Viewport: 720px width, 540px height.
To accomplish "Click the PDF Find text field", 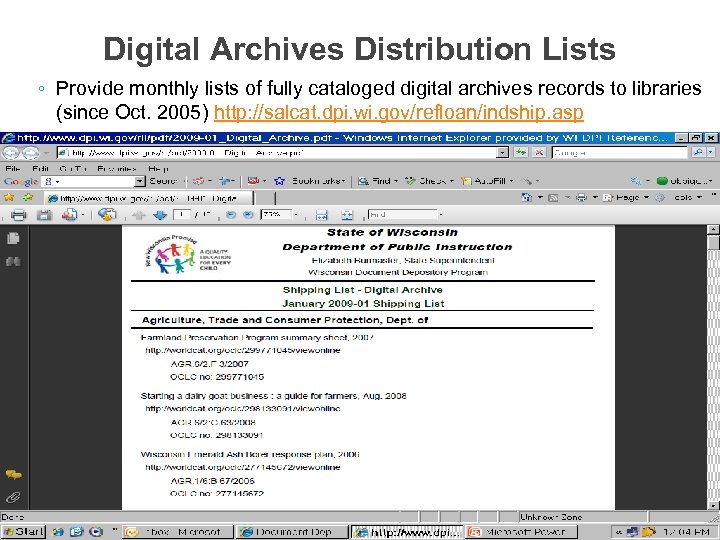I will point(403,214).
